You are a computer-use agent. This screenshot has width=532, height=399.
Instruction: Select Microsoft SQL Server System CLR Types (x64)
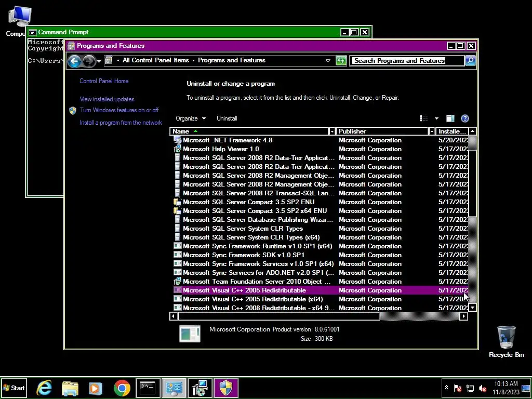tap(320, 237)
